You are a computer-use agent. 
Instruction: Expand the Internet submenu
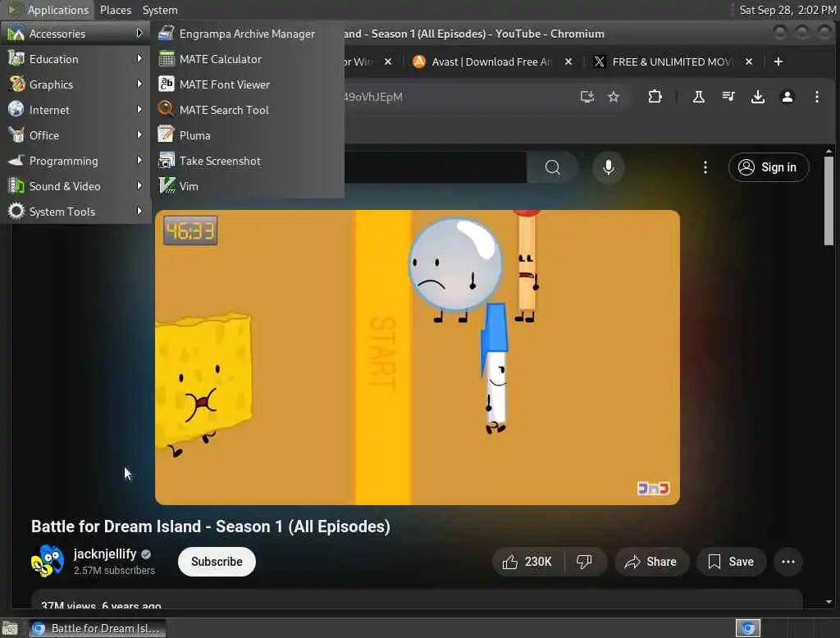[x=75, y=110]
